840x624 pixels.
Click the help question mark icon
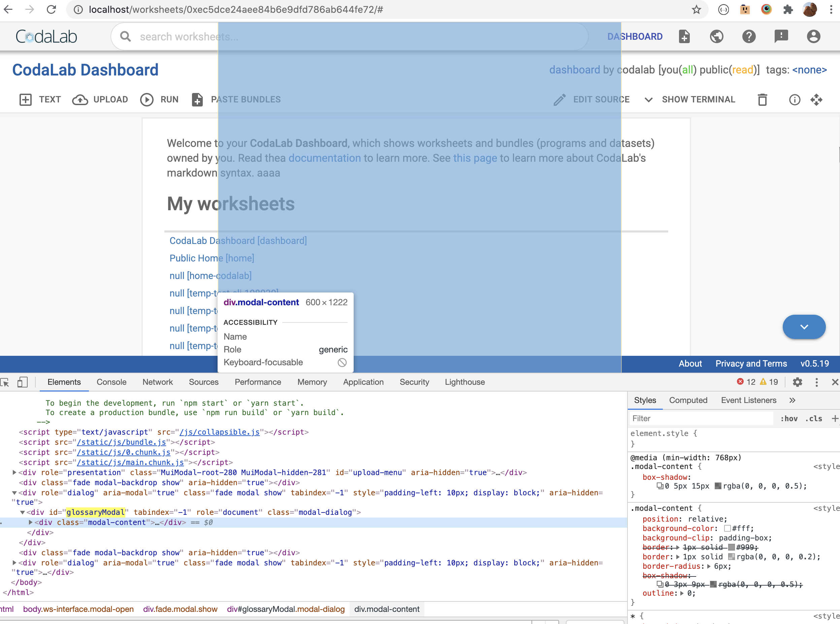click(x=749, y=36)
